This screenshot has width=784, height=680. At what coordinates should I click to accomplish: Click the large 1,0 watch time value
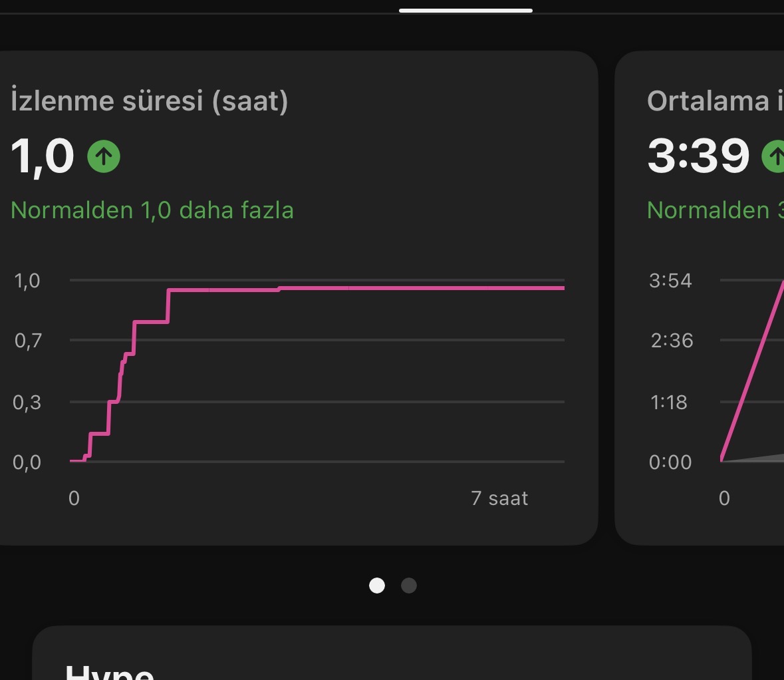42,157
